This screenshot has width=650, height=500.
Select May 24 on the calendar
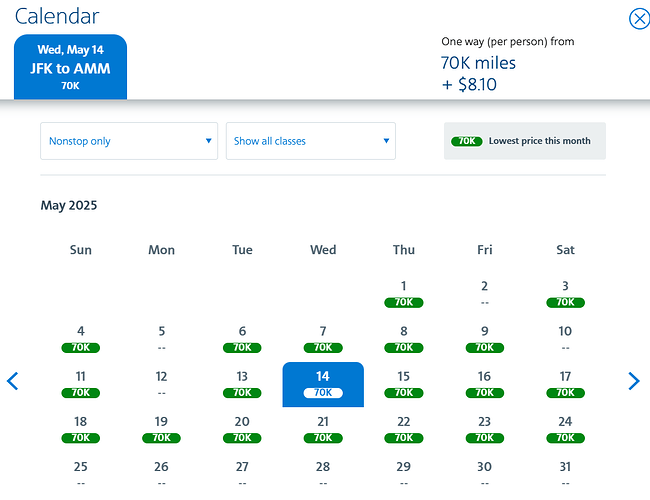565,429
